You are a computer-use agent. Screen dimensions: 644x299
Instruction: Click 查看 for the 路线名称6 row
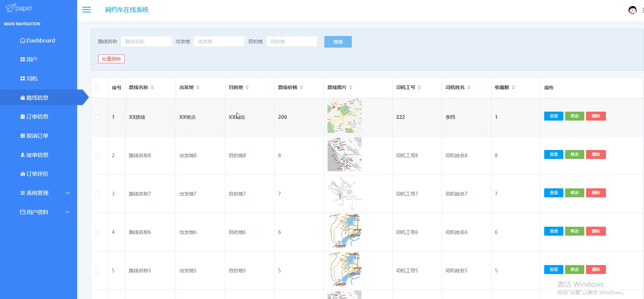(x=553, y=231)
